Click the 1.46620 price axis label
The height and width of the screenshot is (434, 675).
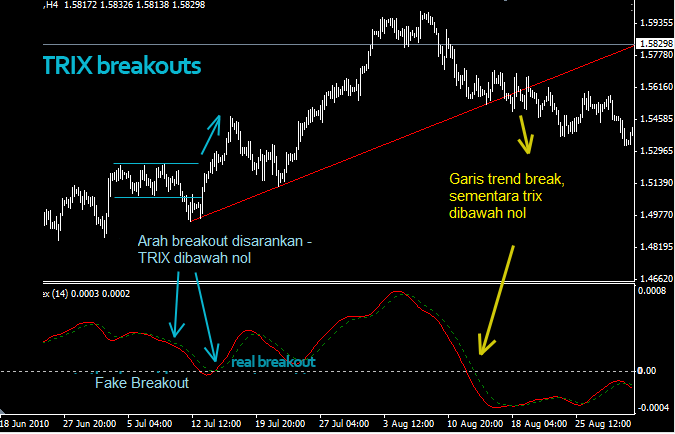[x=654, y=278]
